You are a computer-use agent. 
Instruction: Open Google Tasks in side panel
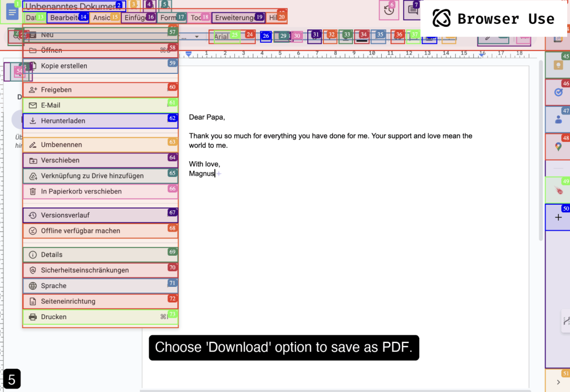coord(557,92)
